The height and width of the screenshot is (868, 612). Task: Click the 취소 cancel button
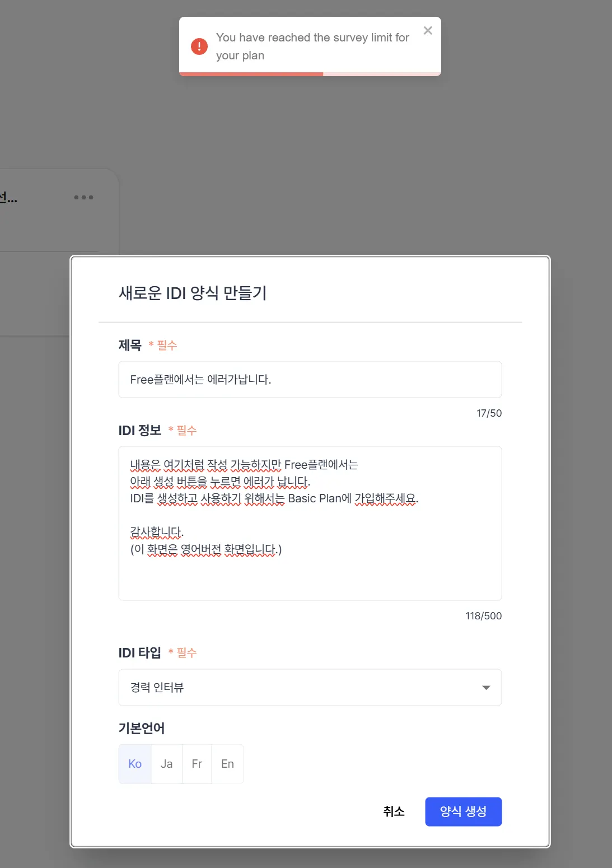click(x=394, y=811)
